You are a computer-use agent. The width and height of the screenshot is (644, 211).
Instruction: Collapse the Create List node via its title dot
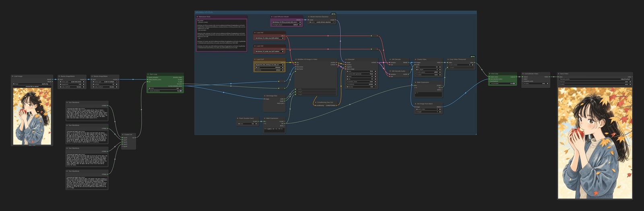coord(123,134)
